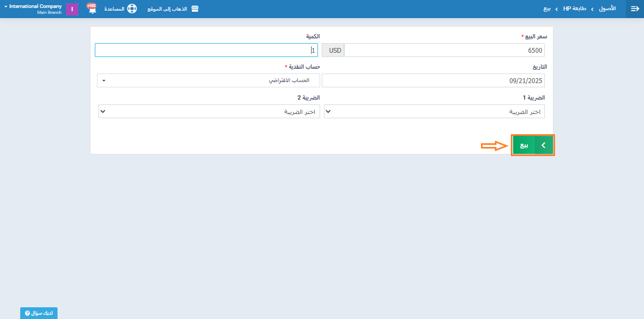Click the USD currency label box

pyautogui.click(x=333, y=50)
